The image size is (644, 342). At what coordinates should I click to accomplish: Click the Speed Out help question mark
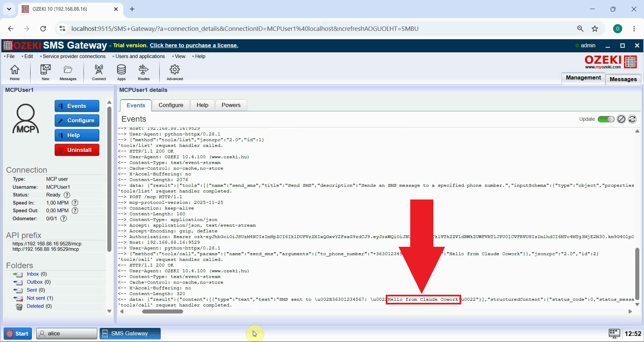coord(75,211)
